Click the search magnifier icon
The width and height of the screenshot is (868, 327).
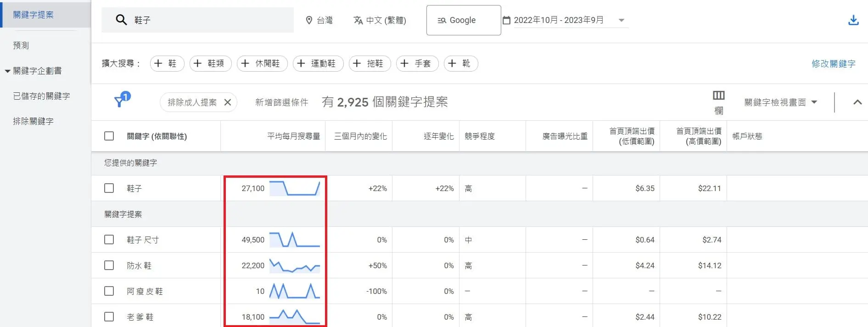tap(121, 20)
